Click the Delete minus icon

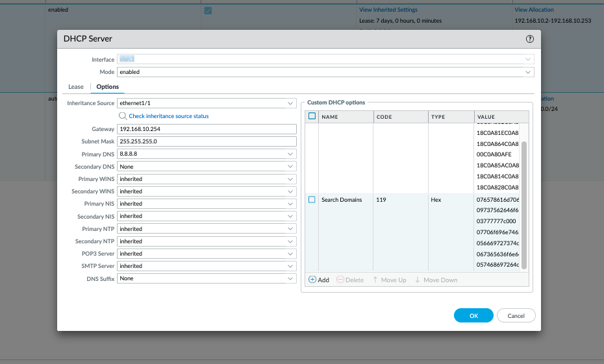point(340,280)
